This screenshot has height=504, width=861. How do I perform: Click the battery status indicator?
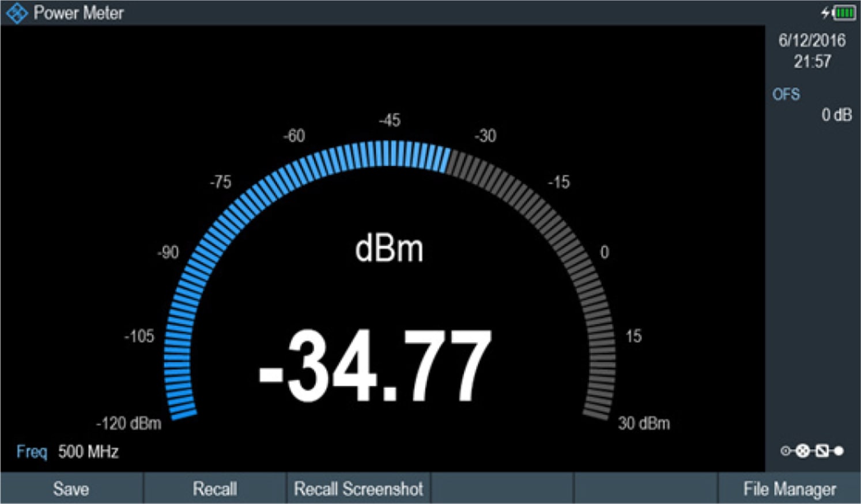pos(845,13)
